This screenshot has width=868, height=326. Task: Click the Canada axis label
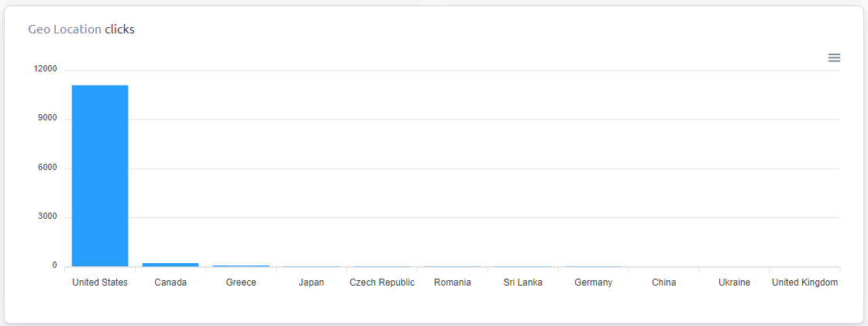click(170, 283)
